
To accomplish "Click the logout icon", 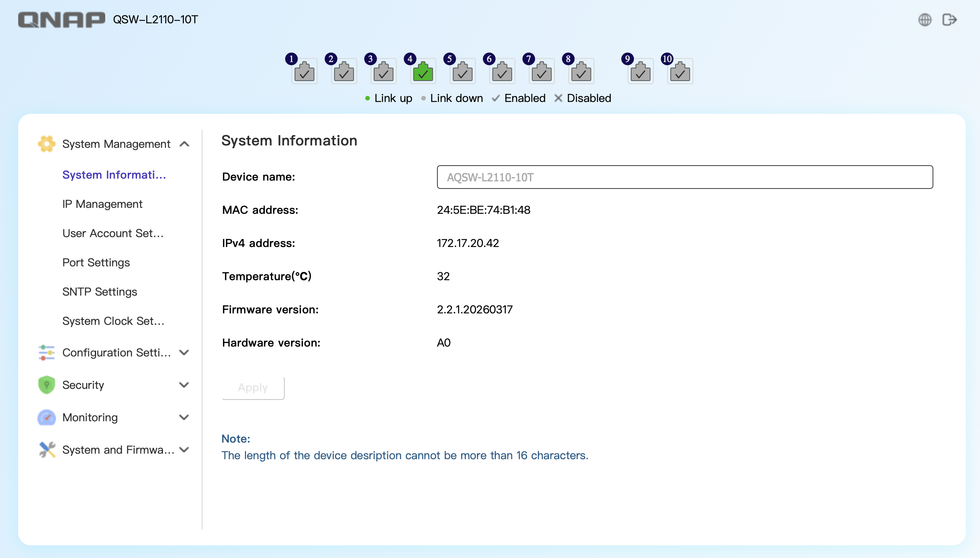I will pyautogui.click(x=951, y=20).
